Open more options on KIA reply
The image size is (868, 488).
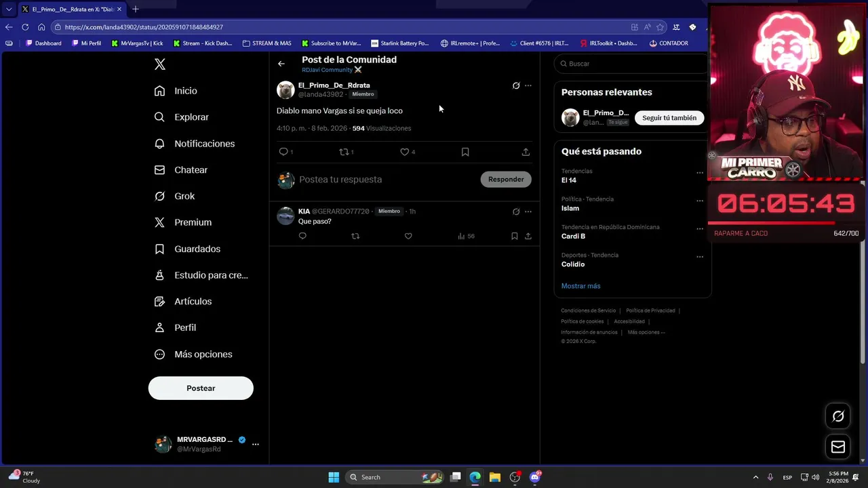tap(528, 211)
